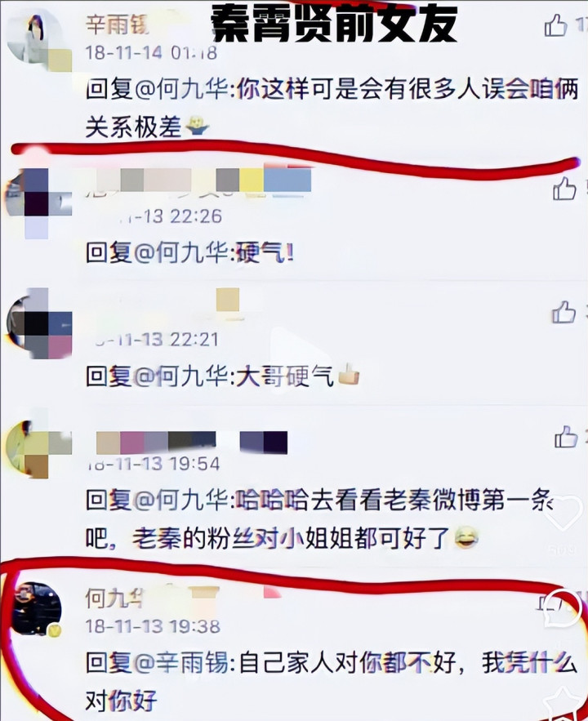
Task: Like the 硬气! comment posted at 22:26
Action: 564,188
